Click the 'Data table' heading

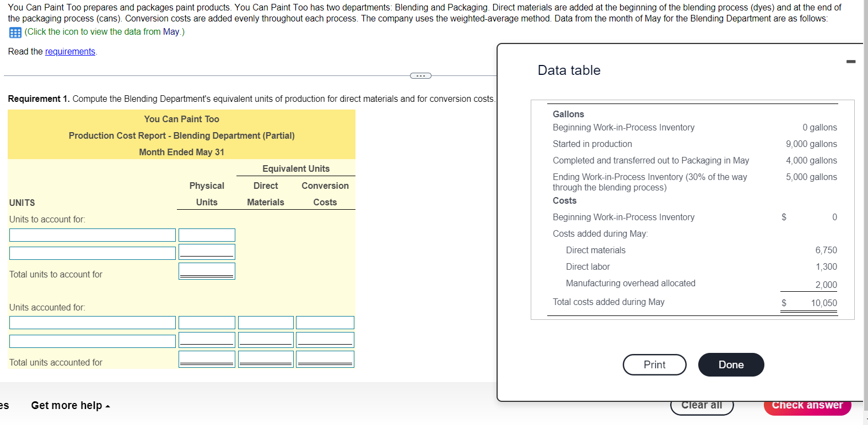(x=569, y=70)
